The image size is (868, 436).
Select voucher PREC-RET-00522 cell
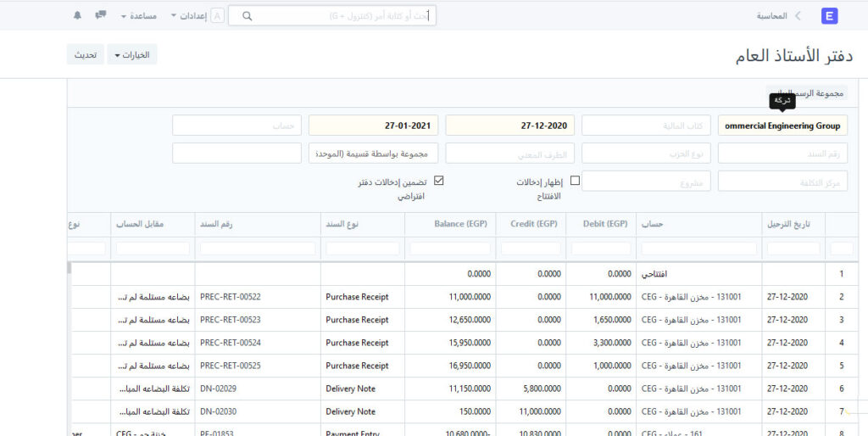pyautogui.click(x=258, y=297)
